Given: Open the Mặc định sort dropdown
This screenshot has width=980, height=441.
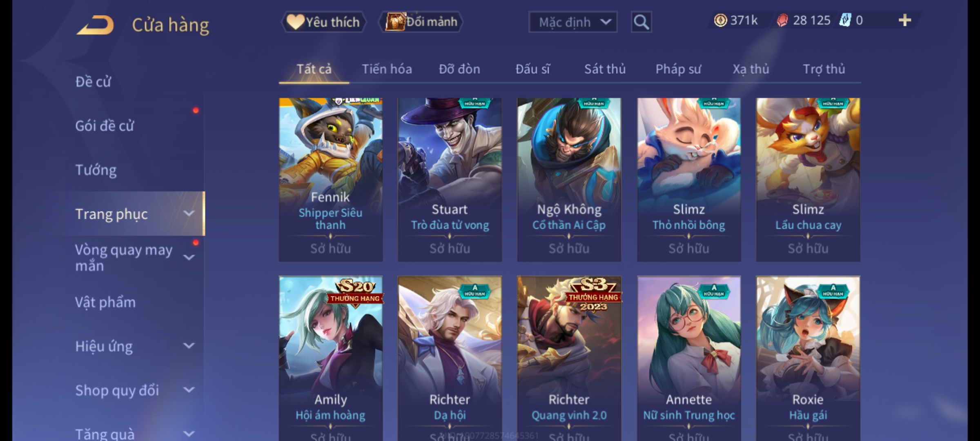Looking at the screenshot, I should click(572, 22).
